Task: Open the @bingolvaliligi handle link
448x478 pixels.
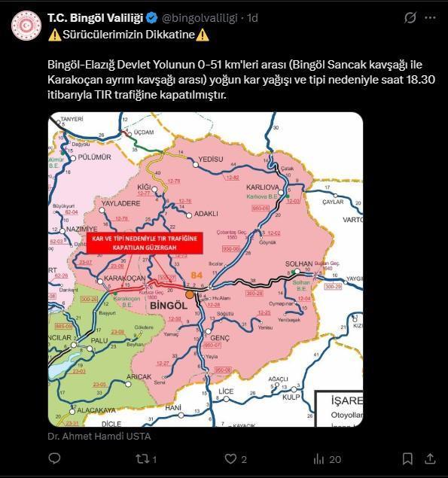Action: coord(200,18)
